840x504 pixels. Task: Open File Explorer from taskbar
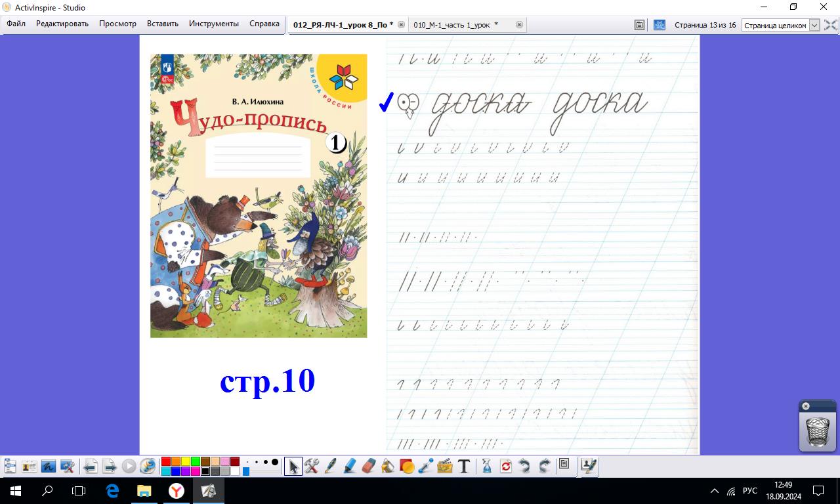point(144,490)
